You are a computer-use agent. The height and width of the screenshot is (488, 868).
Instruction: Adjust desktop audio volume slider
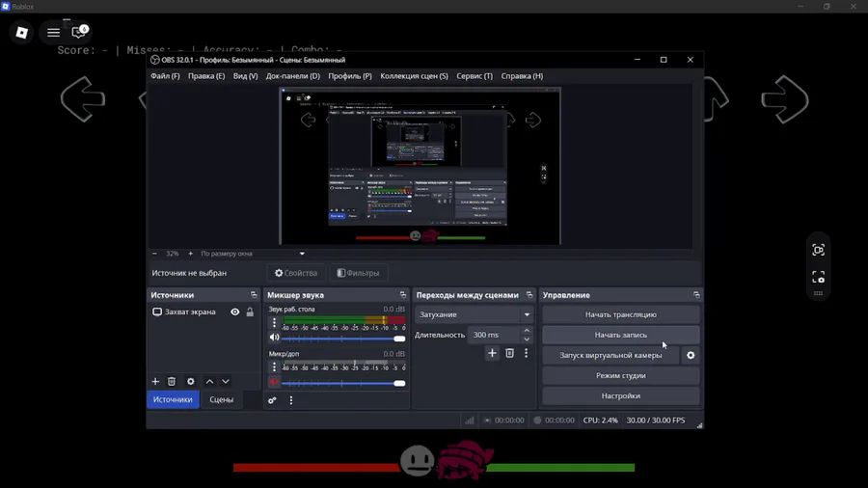(x=343, y=339)
